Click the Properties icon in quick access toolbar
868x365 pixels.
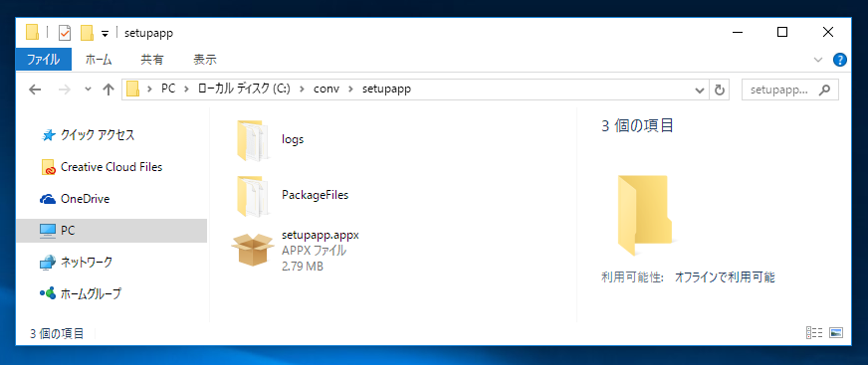[x=65, y=33]
